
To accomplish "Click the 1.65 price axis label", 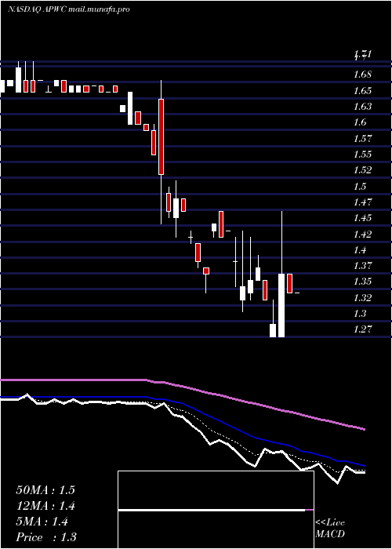I will point(362,91).
